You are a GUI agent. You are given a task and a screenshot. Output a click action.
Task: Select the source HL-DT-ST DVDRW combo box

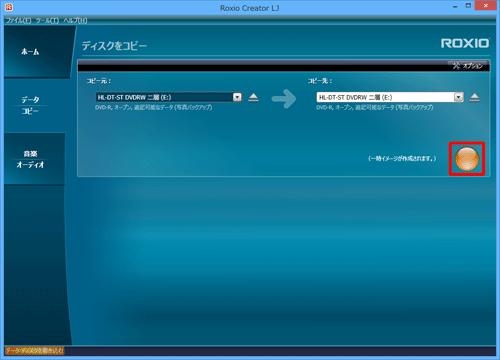[169, 97]
